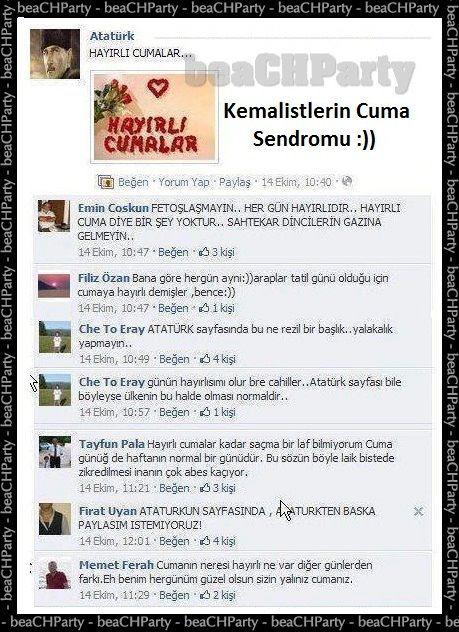The height and width of the screenshot is (632, 459).
Task: Click the globe privacy icon beside 10:40
Action: 347,182
